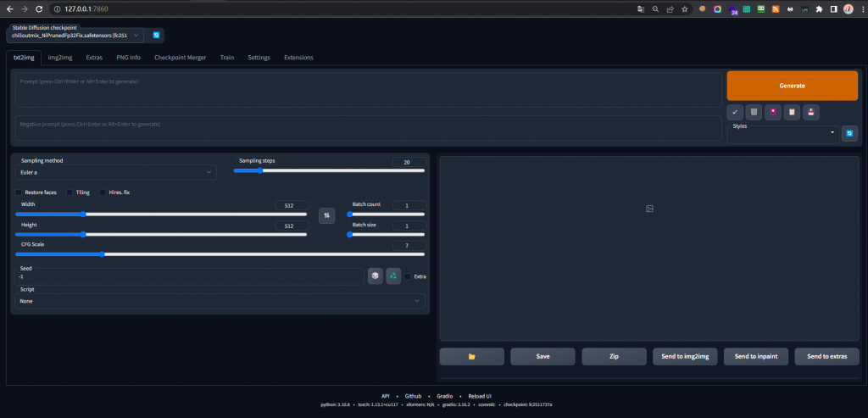Open the Settings tab
The height and width of the screenshot is (418, 868).
(259, 58)
